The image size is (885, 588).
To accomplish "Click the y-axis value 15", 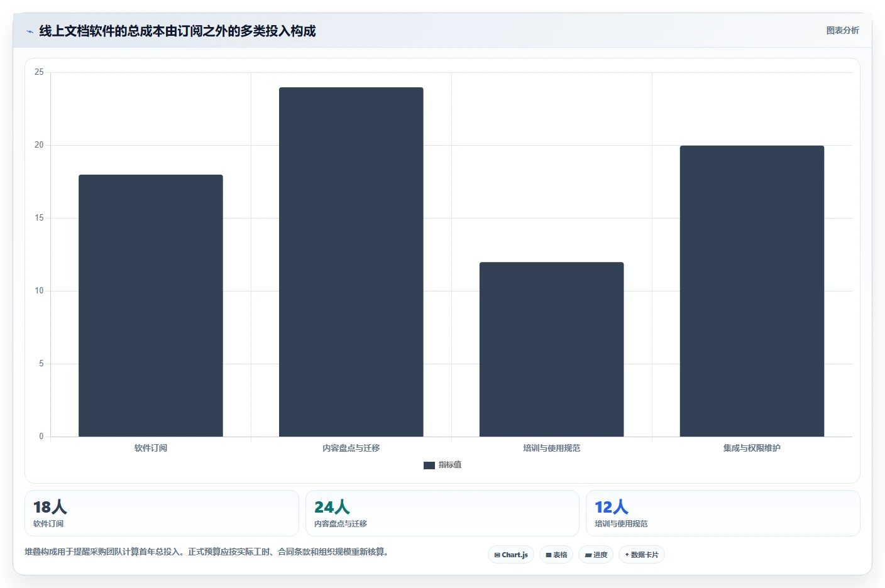I will pyautogui.click(x=39, y=218).
